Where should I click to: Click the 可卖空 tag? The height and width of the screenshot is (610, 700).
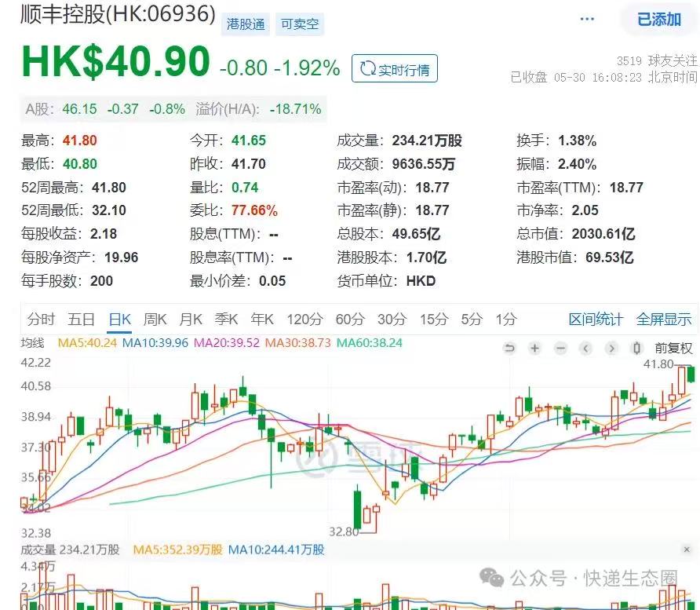[x=300, y=24]
